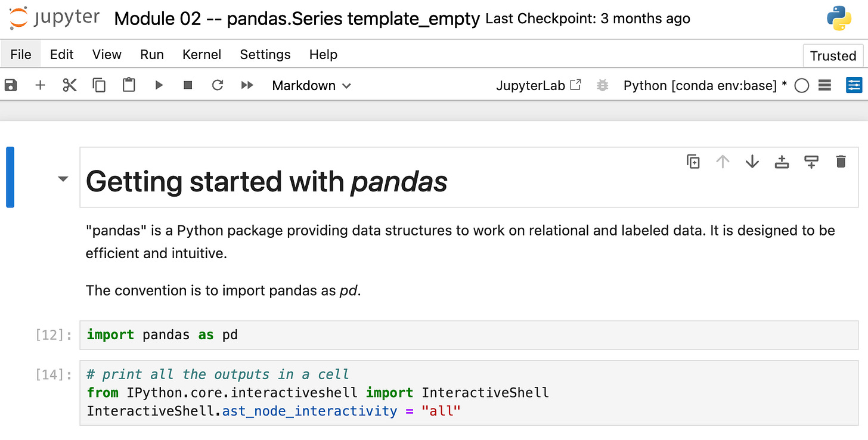Collapse the Getting started with pandas section
This screenshot has width=868, height=440.
63,178
